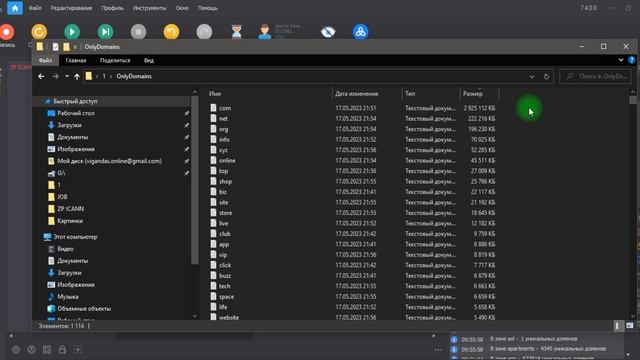Click the blue trefoil icon in the toolbar
The image size is (640, 360).
360,31
